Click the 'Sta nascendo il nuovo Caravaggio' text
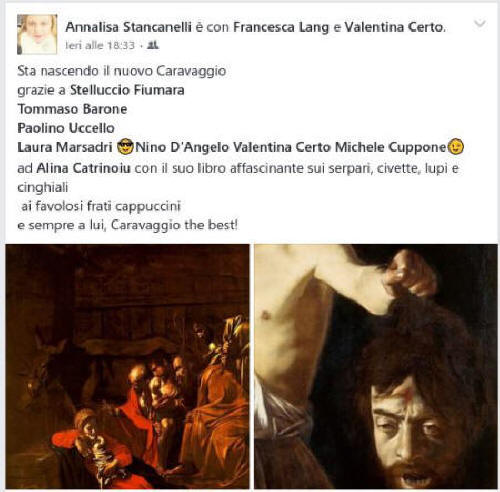 pos(122,71)
